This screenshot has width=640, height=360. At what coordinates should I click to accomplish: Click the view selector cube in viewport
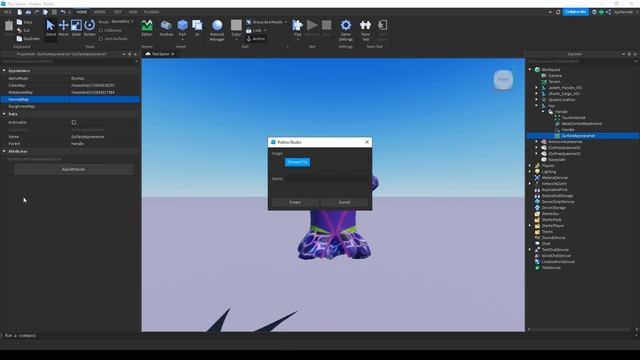(503, 79)
